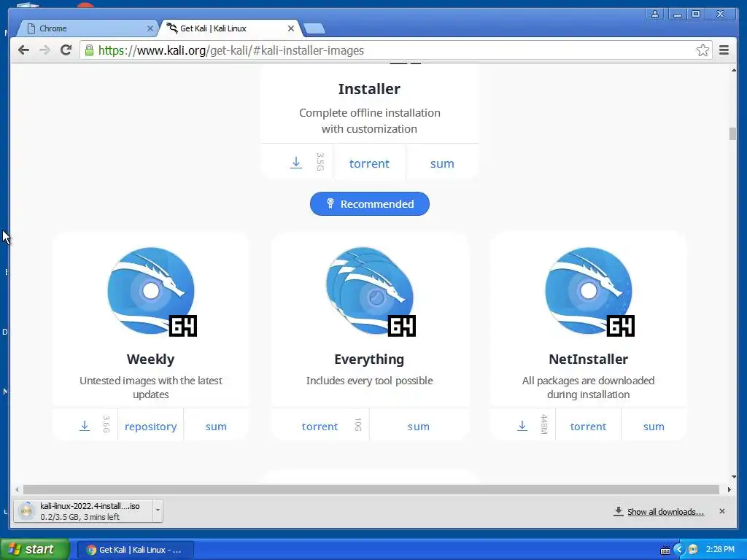Screen dimensions: 747x560
Task: Download the NetInstaller image via arrow icon
Action: tap(522, 426)
